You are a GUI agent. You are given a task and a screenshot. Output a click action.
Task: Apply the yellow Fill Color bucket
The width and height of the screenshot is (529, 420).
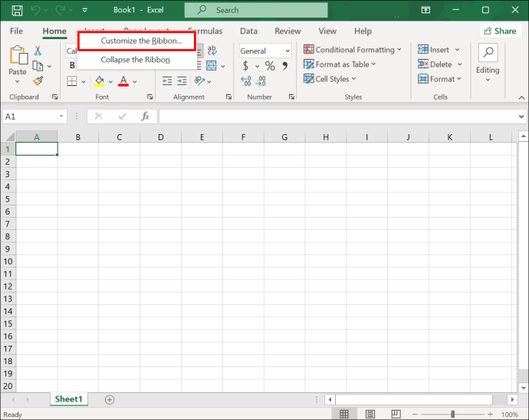pos(99,81)
